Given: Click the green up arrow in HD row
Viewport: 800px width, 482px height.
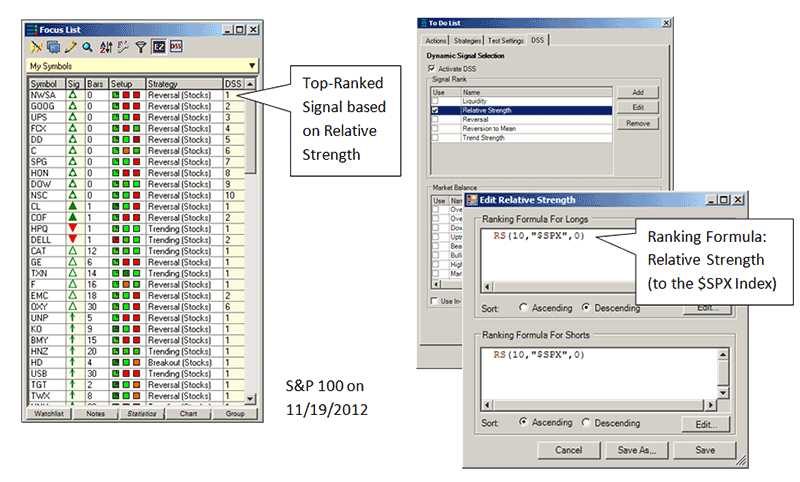Looking at the screenshot, I should click(73, 362).
